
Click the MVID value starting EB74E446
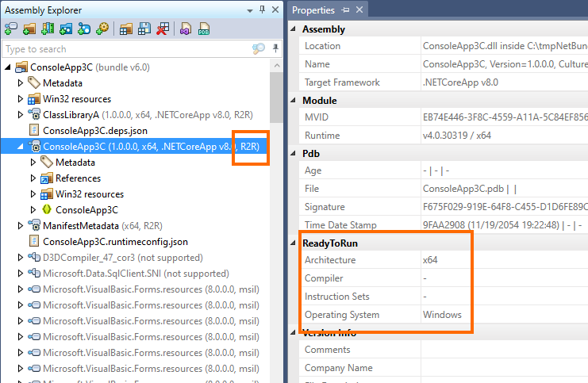pyautogui.click(x=505, y=117)
